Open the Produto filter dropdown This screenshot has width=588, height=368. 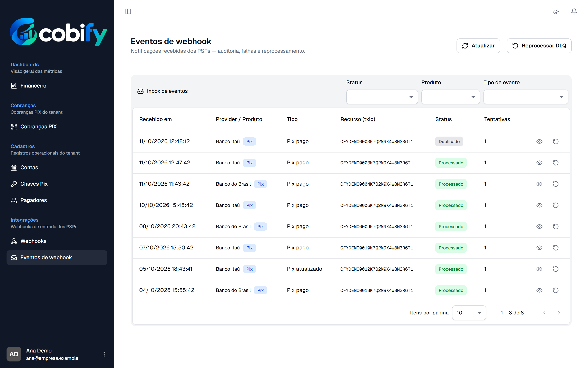(x=450, y=97)
